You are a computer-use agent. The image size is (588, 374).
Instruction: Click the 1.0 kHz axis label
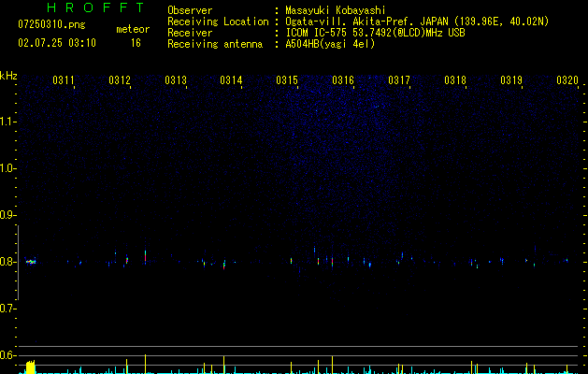tap(7, 168)
